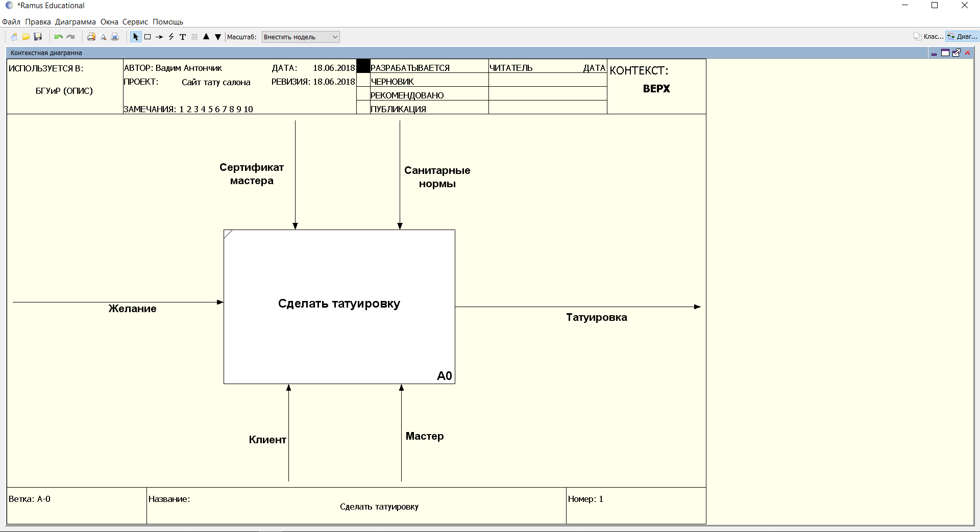Open a file with the folder icon

tap(26, 37)
